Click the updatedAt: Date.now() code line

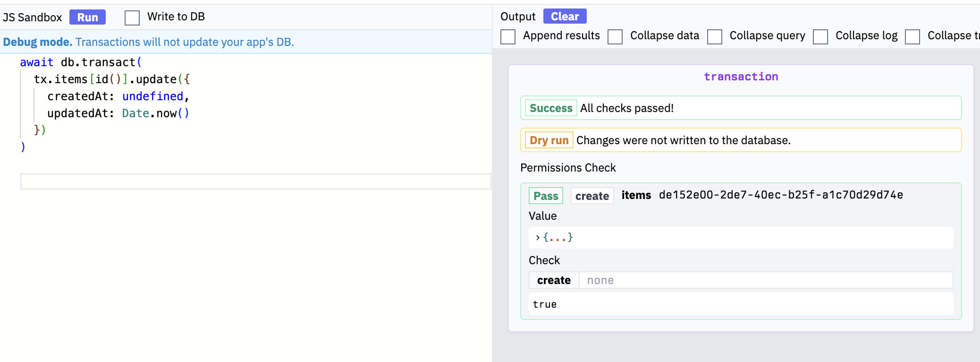118,113
